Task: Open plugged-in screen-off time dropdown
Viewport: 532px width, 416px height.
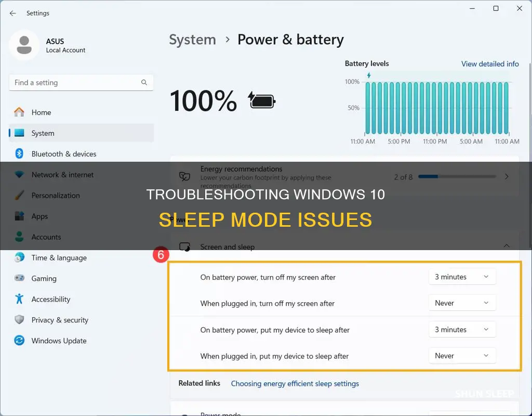Action: click(462, 303)
